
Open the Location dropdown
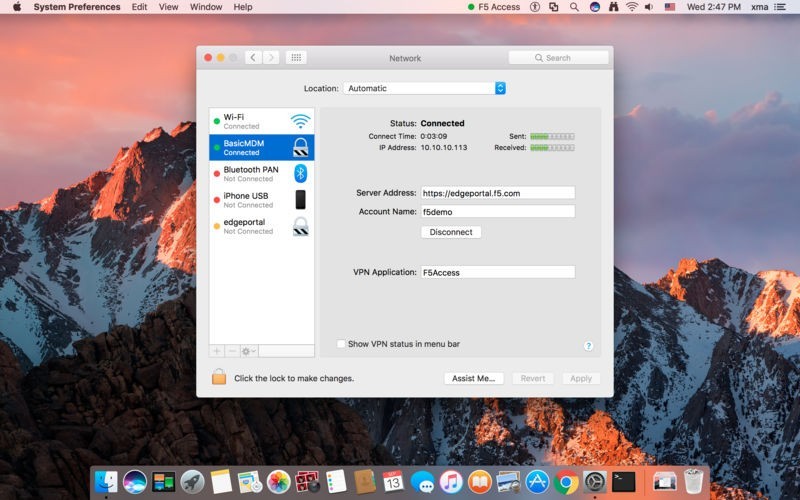coord(425,88)
